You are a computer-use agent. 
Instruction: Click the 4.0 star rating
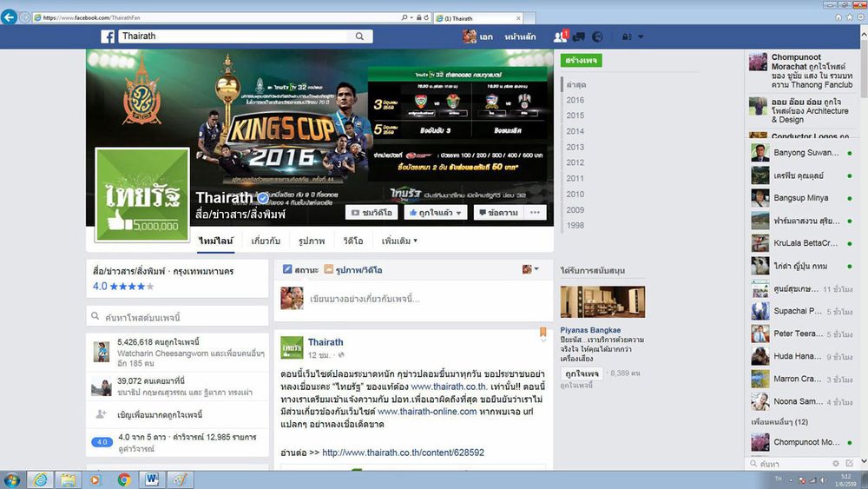click(123, 287)
